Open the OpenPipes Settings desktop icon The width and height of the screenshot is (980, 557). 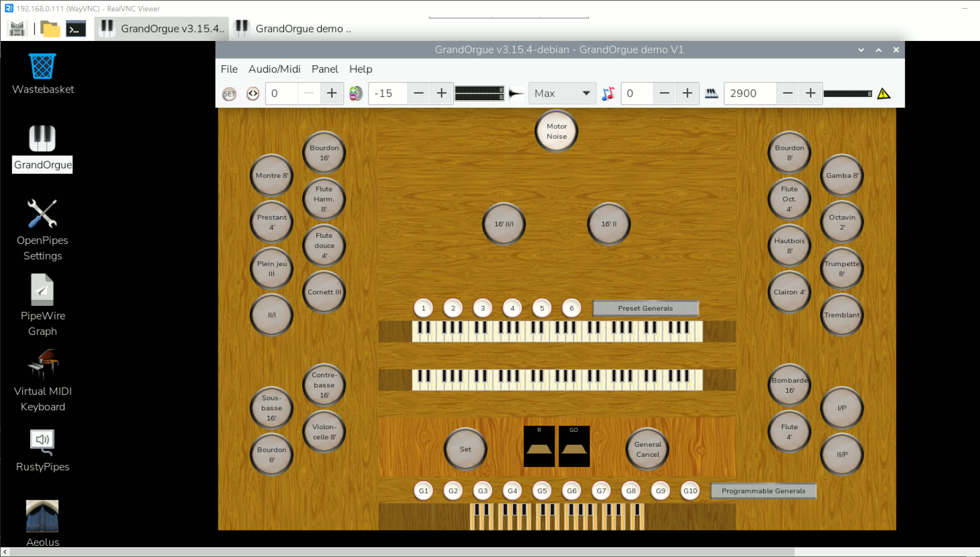click(x=43, y=230)
